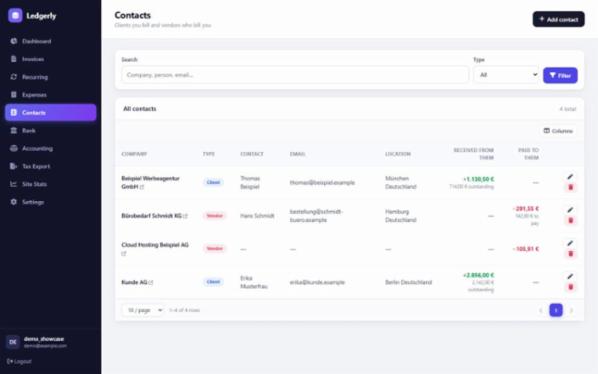The image size is (598, 374).
Task: Apply the Filter button
Action: 560,75
